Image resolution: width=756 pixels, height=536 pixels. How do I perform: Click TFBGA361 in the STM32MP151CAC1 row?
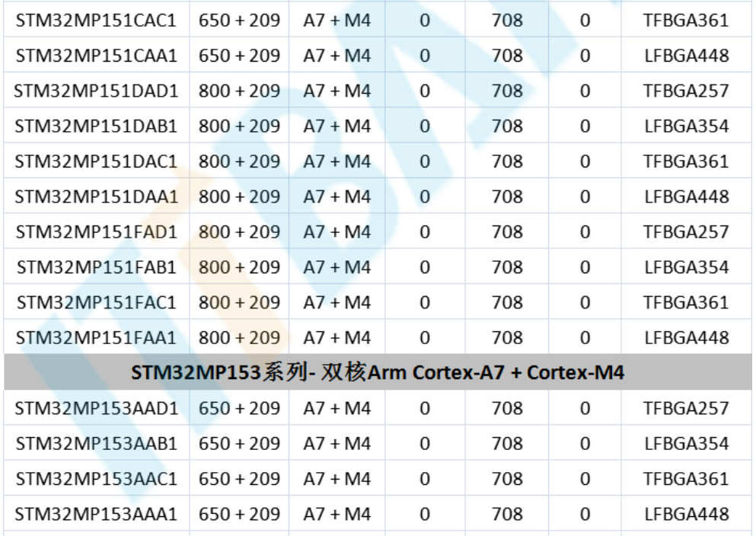pyautogui.click(x=686, y=21)
